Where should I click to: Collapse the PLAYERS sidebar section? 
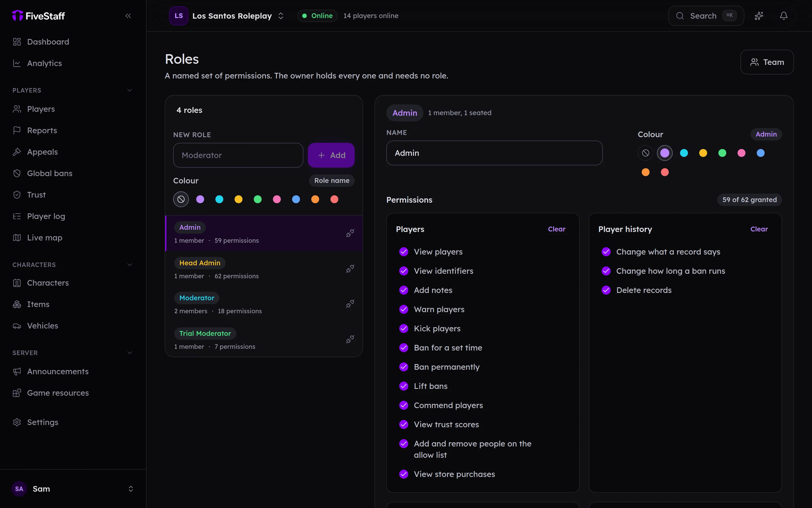tap(129, 90)
